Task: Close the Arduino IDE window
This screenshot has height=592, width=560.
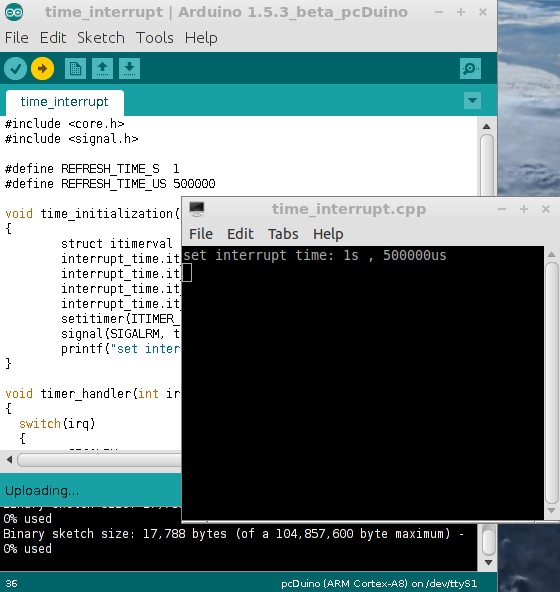Action: 483,12
